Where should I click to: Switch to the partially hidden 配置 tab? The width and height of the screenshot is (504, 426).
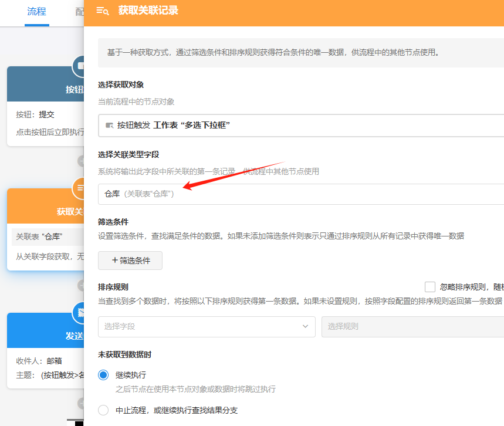point(79,12)
